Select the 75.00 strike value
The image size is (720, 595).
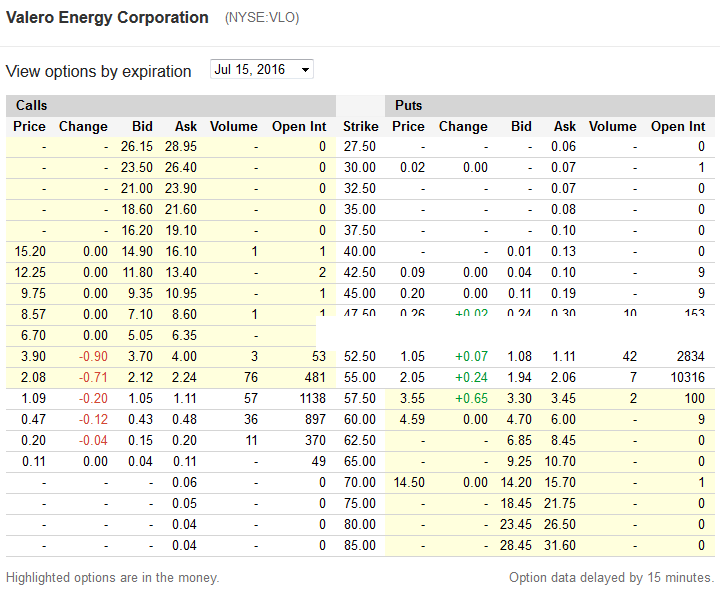[360, 504]
